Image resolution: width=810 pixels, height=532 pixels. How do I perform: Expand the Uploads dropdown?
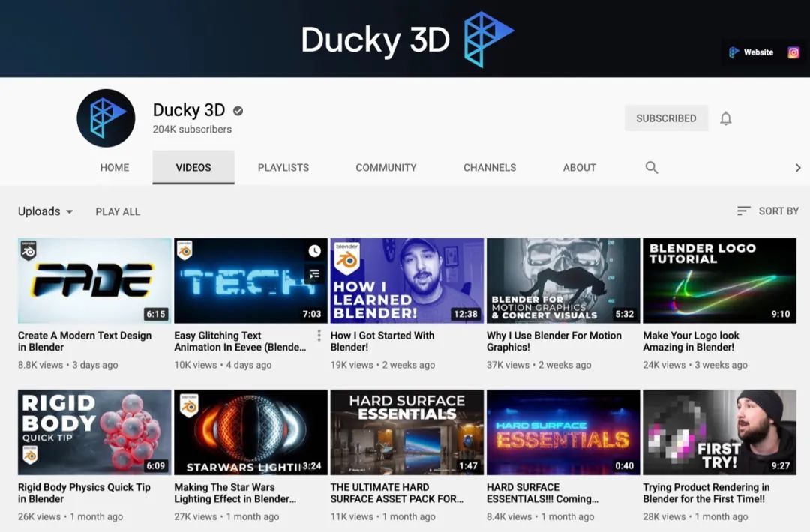46,211
